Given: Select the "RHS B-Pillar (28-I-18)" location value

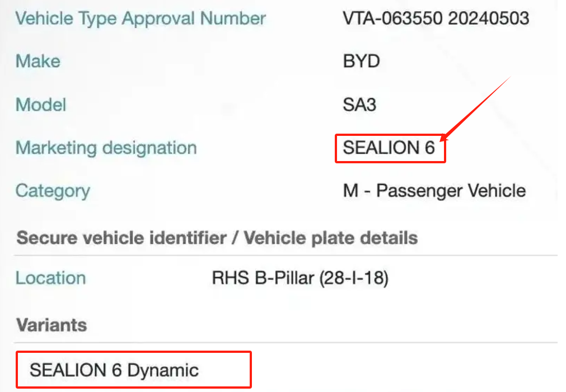Looking at the screenshot, I should pos(300,278).
